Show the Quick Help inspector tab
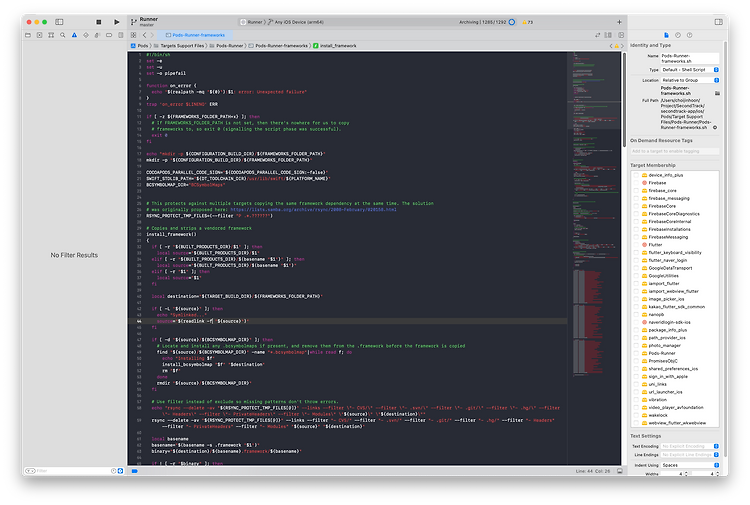 point(689,35)
